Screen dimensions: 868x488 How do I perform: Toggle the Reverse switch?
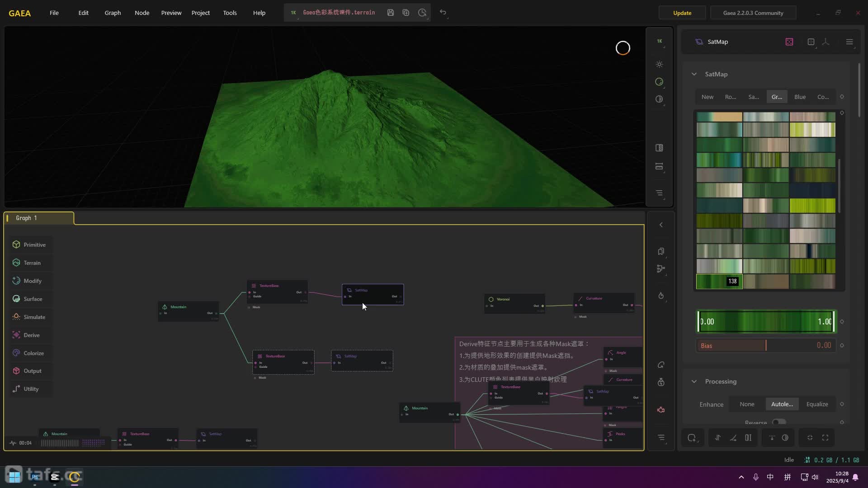click(x=779, y=422)
